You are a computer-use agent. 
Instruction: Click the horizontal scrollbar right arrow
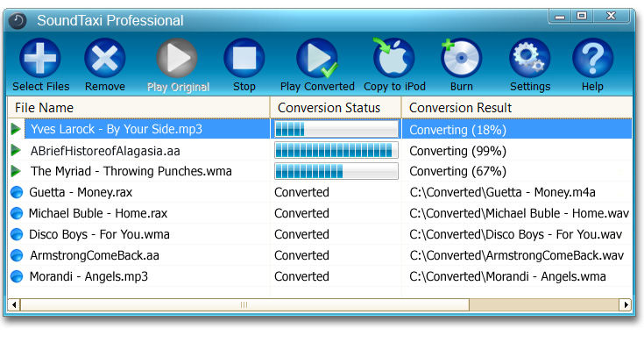(x=626, y=304)
